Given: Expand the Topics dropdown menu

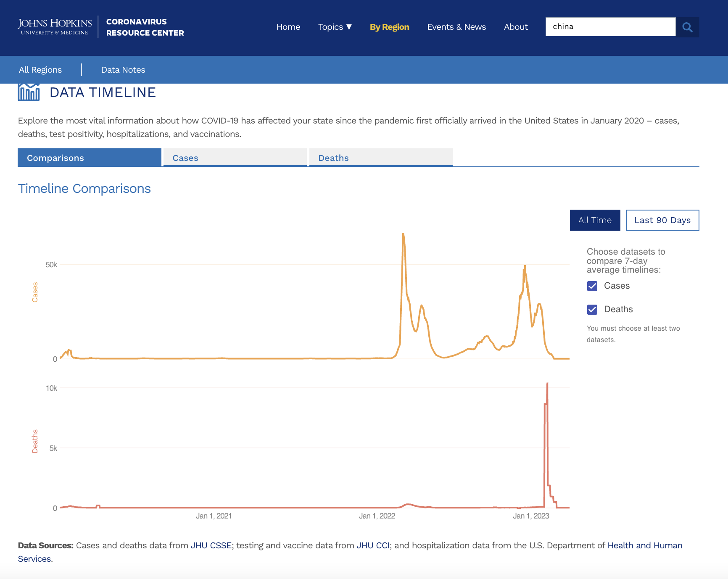Looking at the screenshot, I should (335, 27).
